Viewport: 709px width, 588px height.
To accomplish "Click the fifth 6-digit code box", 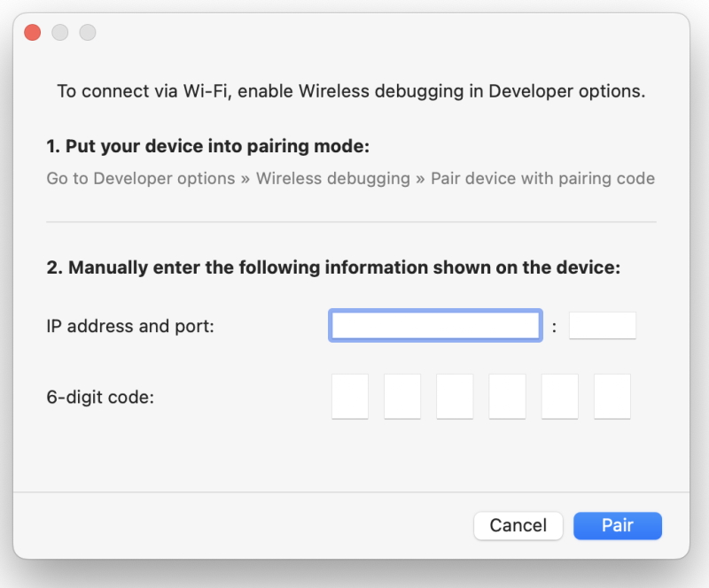I will coord(559,397).
